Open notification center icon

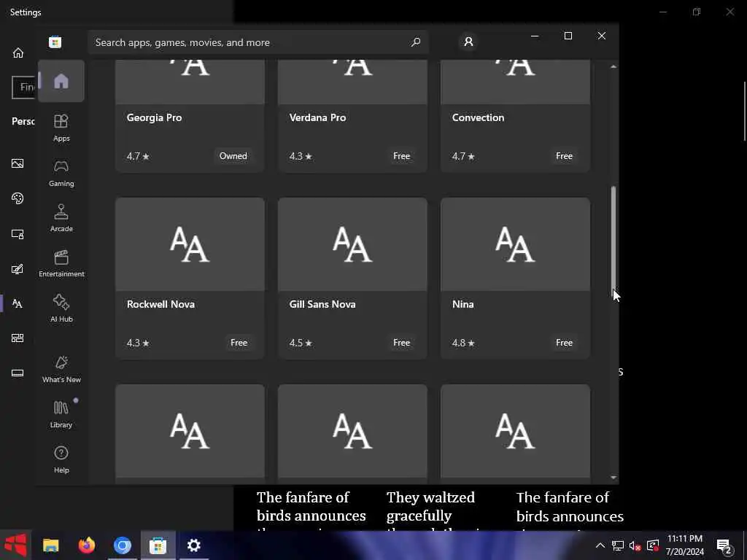724,545
